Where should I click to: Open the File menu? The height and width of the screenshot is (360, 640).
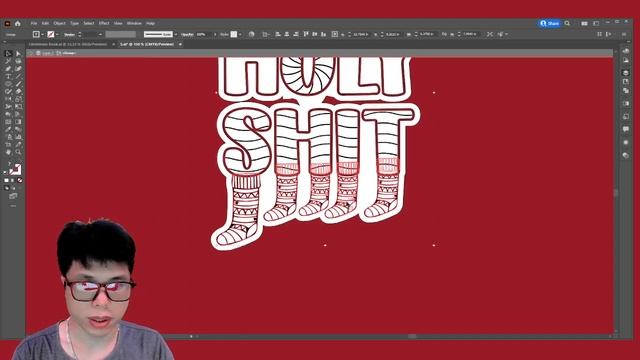[x=34, y=23]
